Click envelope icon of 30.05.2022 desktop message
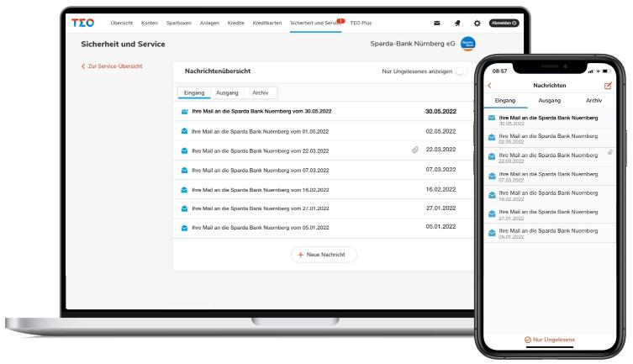The height and width of the screenshot is (364, 633). click(184, 111)
